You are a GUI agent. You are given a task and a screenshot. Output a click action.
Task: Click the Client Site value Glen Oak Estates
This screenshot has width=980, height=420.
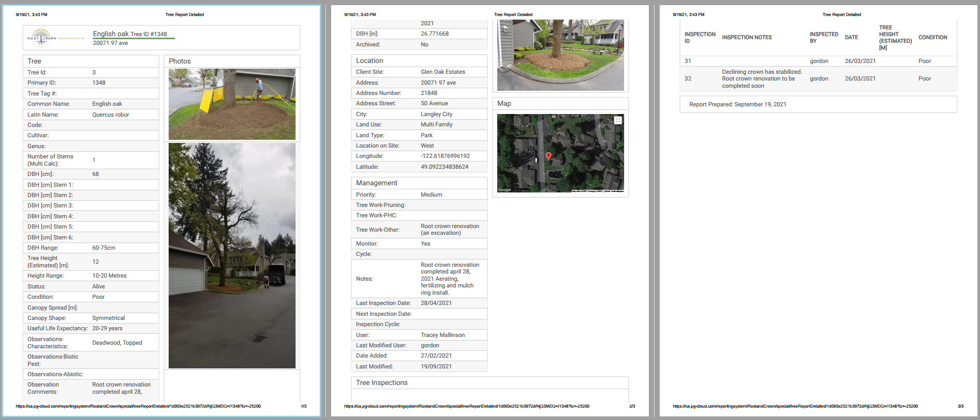pyautogui.click(x=443, y=72)
